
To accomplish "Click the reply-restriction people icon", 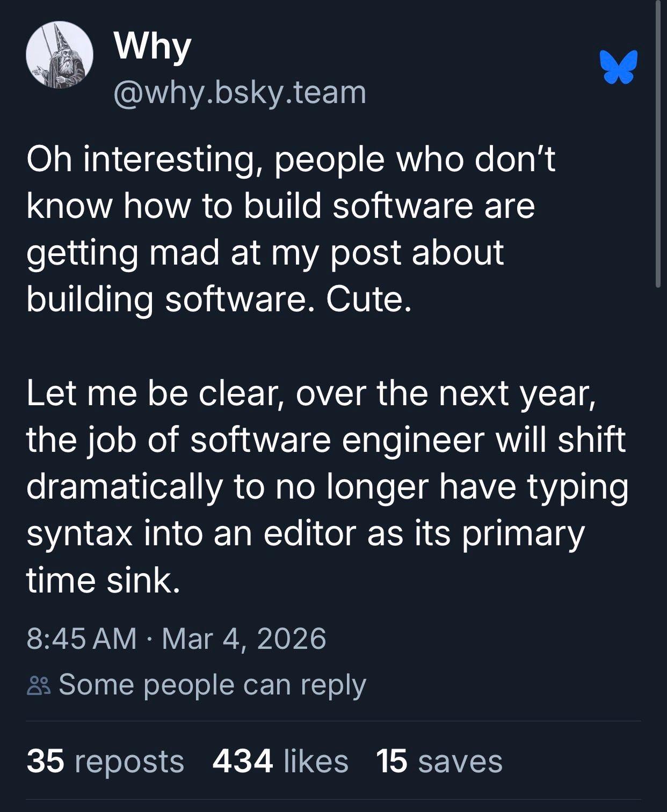I will 39,686.
